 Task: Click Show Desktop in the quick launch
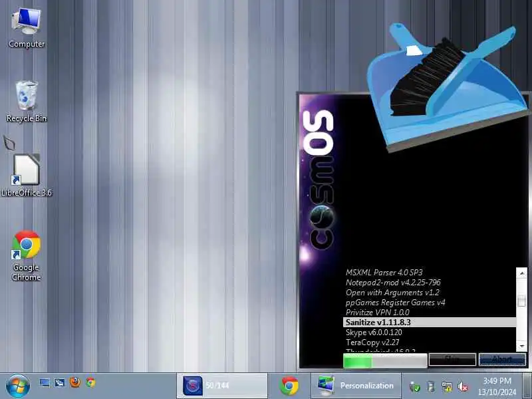(45, 383)
